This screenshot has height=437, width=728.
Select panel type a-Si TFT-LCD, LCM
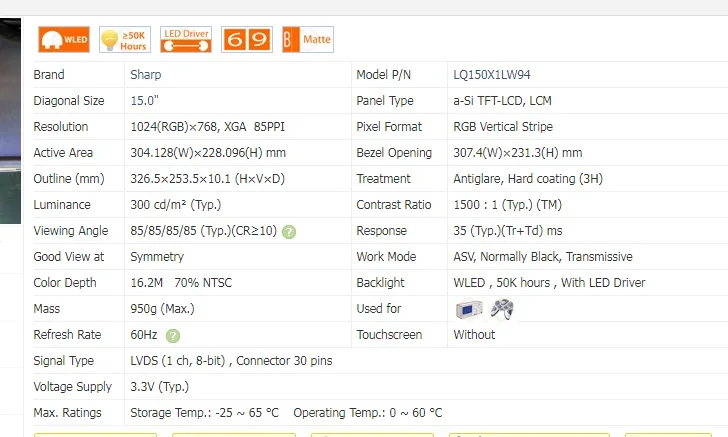click(x=502, y=101)
